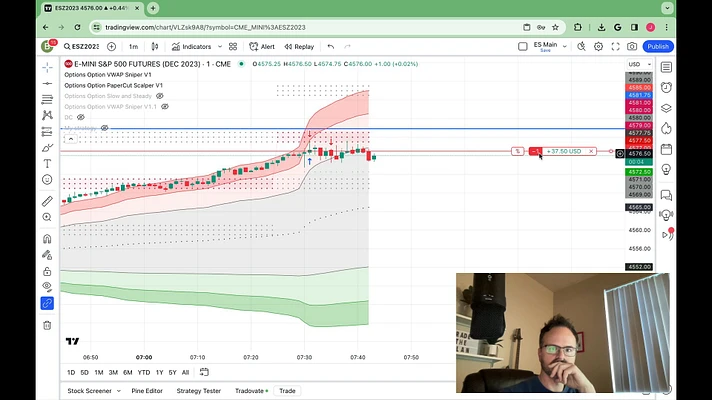Viewport: 712px width, 400px height.
Task: Open the ideas lightbulb panel
Action: coord(666,170)
